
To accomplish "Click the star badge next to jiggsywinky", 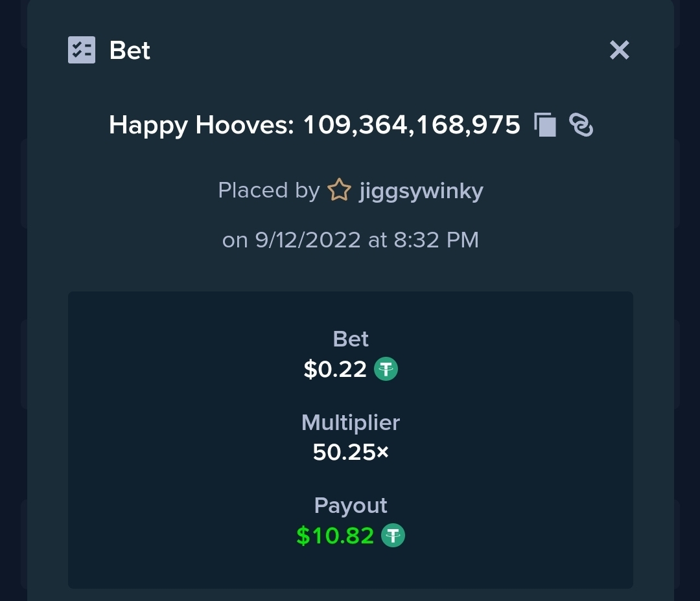I will (339, 190).
